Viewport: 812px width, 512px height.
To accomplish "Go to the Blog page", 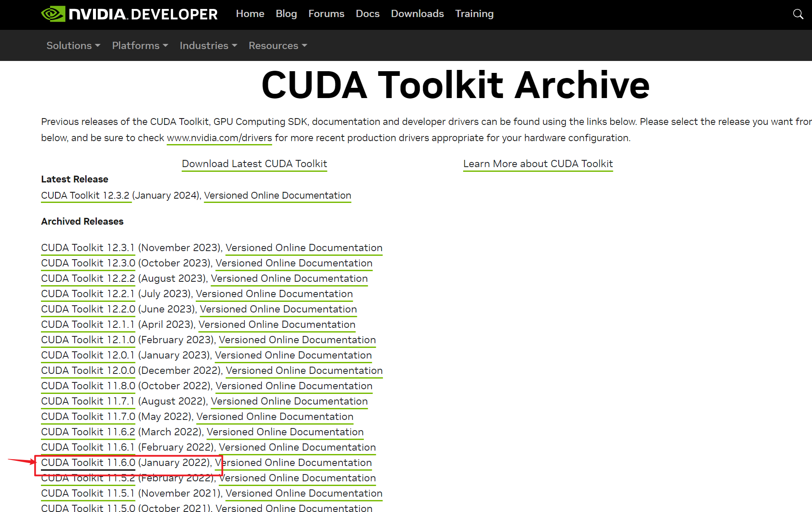I will 286,14.
